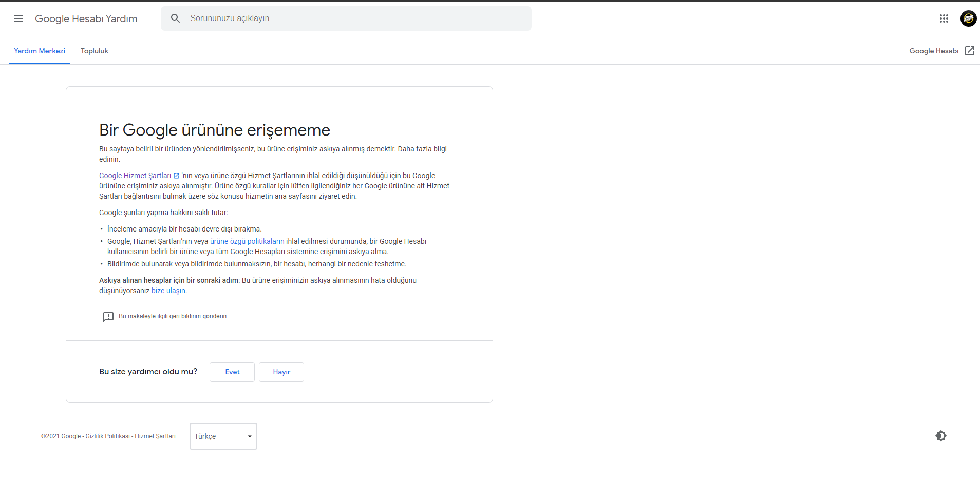Click the Evet button
The width and height of the screenshot is (980, 482).
[x=232, y=372]
